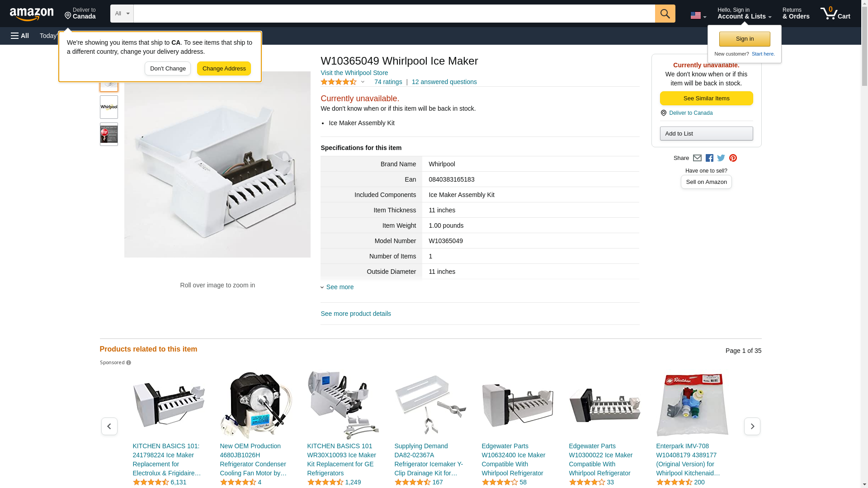Open the shopping cart icon

(x=835, y=14)
